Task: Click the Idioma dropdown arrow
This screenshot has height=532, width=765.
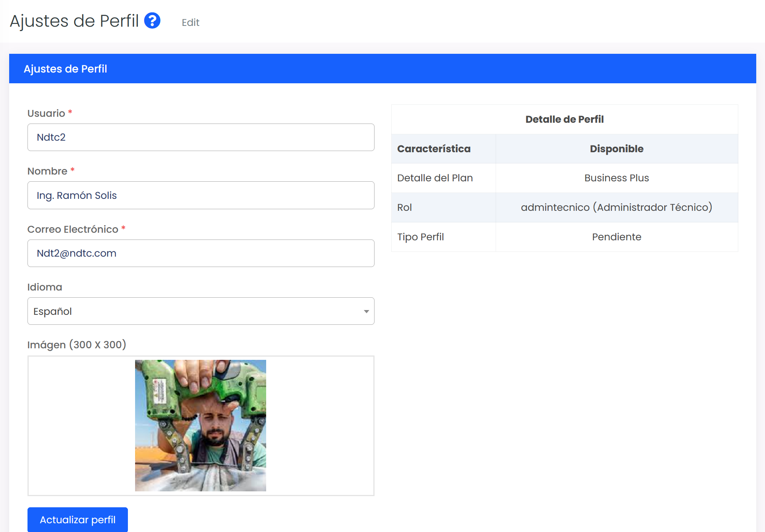Action: (x=366, y=311)
